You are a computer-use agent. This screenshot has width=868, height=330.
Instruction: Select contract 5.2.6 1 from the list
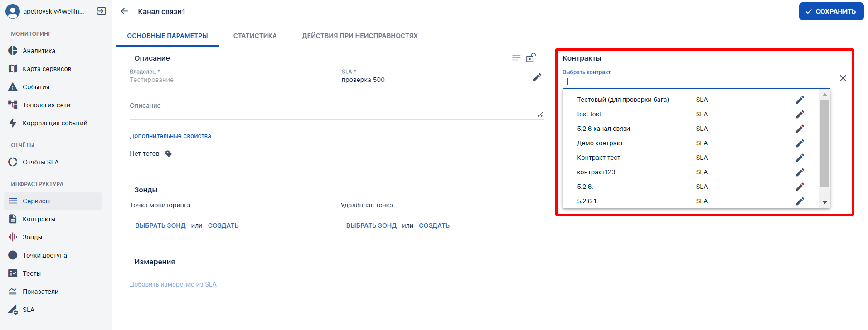pos(691,201)
